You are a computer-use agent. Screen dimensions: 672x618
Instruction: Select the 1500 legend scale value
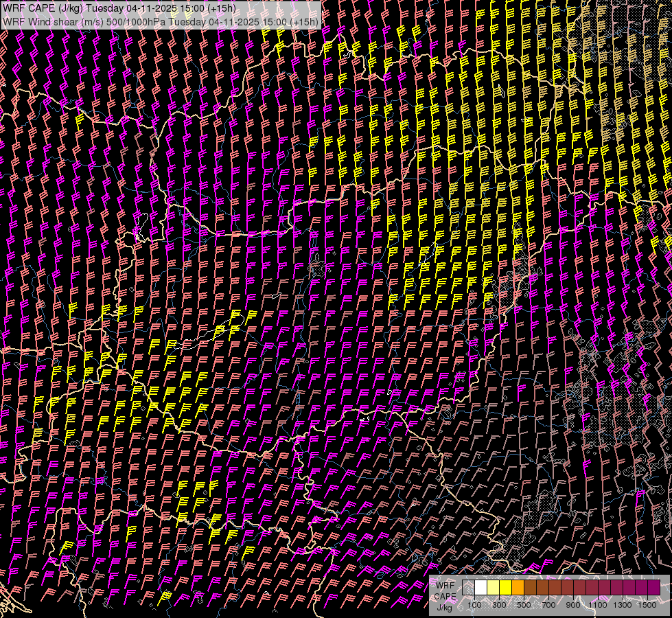pos(648,605)
